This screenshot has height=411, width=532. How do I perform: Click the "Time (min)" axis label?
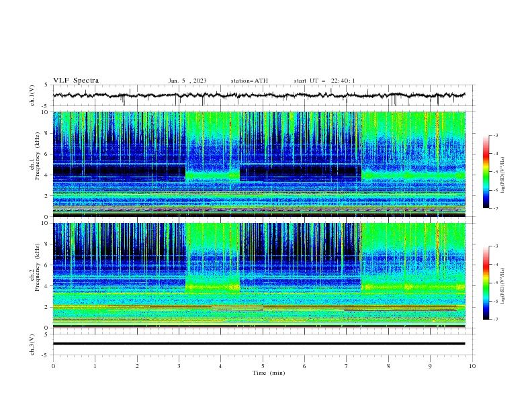click(269, 373)
